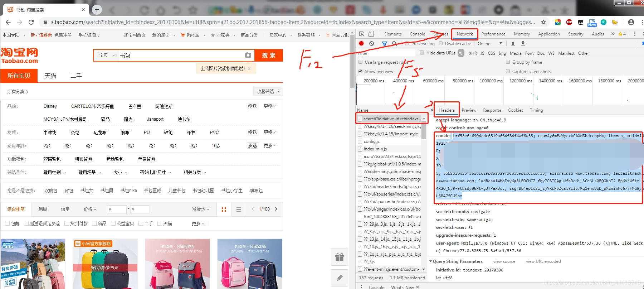Tick the 包邮 free shipping checkbox
644x289 pixels.
7,223
